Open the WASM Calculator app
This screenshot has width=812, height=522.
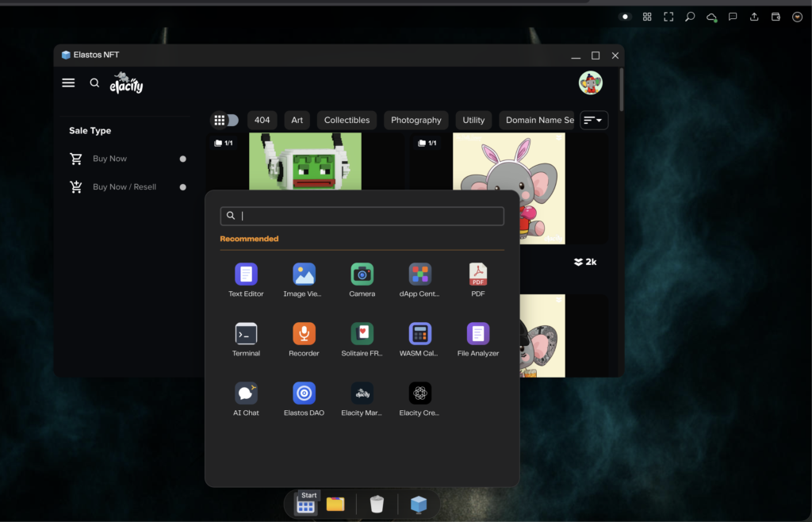tap(419, 334)
